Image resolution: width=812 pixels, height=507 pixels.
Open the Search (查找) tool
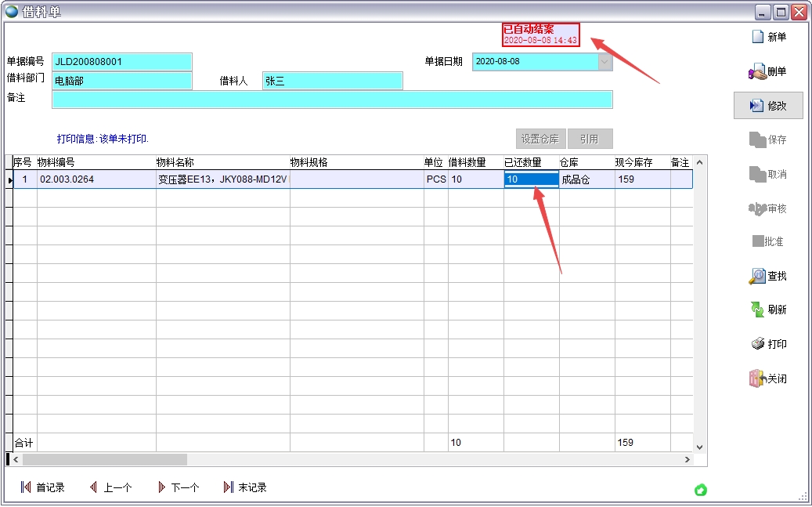[757, 277]
